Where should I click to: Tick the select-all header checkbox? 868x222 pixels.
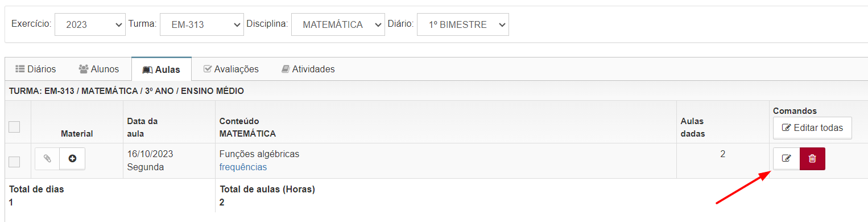[14, 127]
